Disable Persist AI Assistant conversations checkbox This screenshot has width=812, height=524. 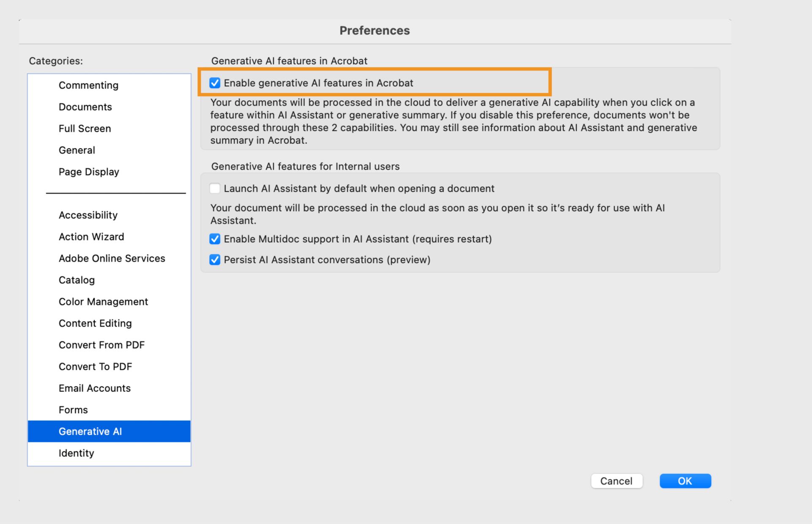(215, 260)
